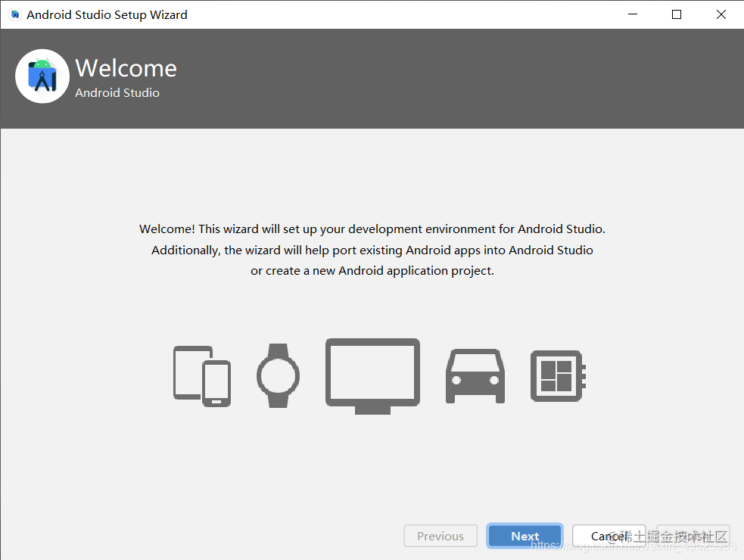This screenshot has width=744, height=560.
Task: Click the Next button
Action: click(x=525, y=536)
